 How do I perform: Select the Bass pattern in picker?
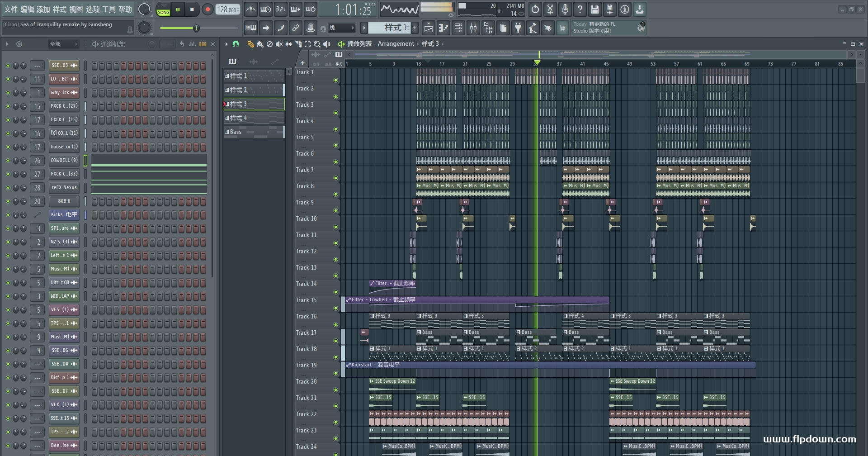(x=254, y=132)
